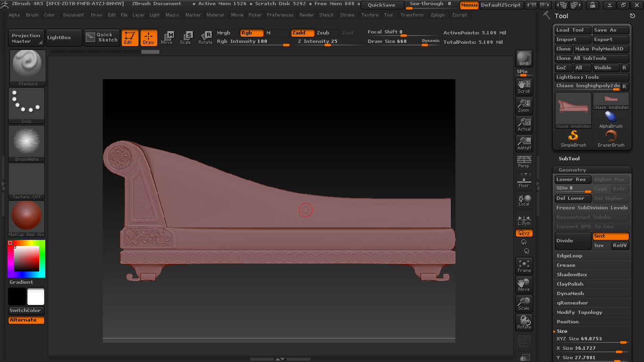Click the Zoom document icon
This screenshot has width=644, height=362.
[524, 105]
